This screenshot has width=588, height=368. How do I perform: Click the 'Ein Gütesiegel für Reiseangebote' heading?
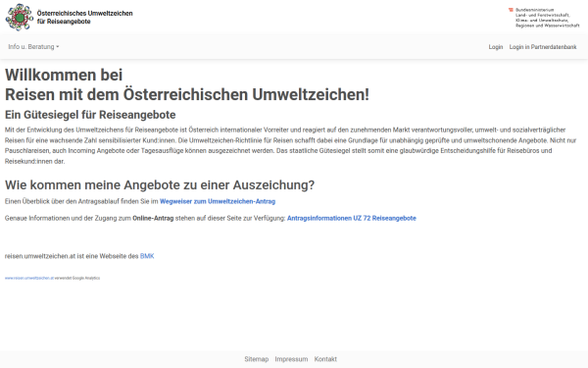click(x=90, y=115)
